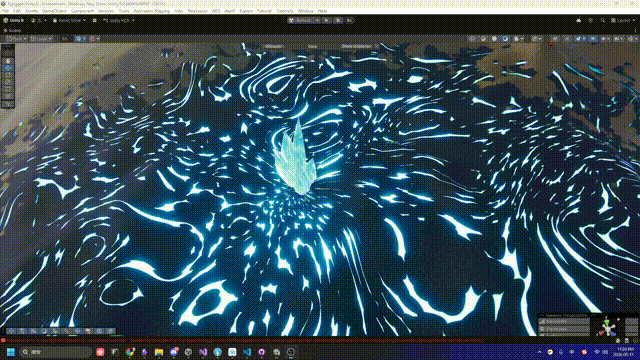Open the Animation Rigging menu
Viewport: 640px width, 360px height.
[x=152, y=11]
